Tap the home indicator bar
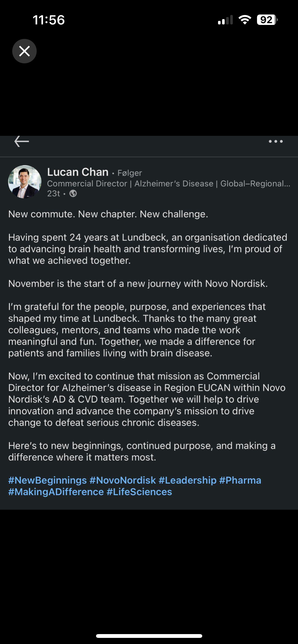298x644 pixels. 149,636
